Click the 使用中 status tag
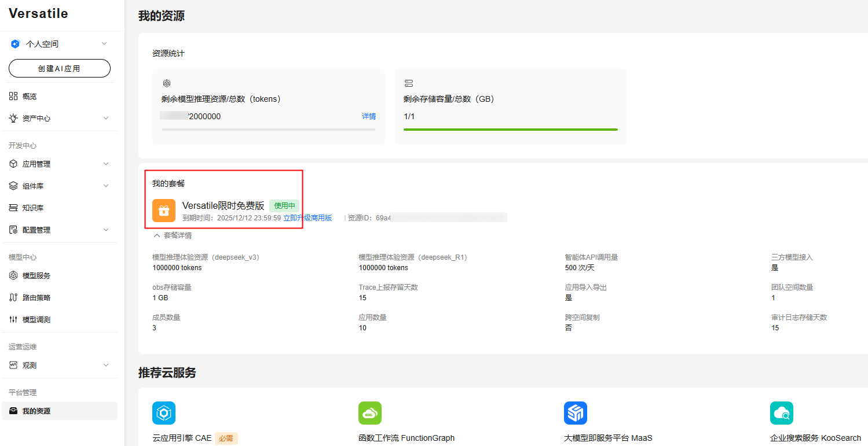 click(284, 205)
